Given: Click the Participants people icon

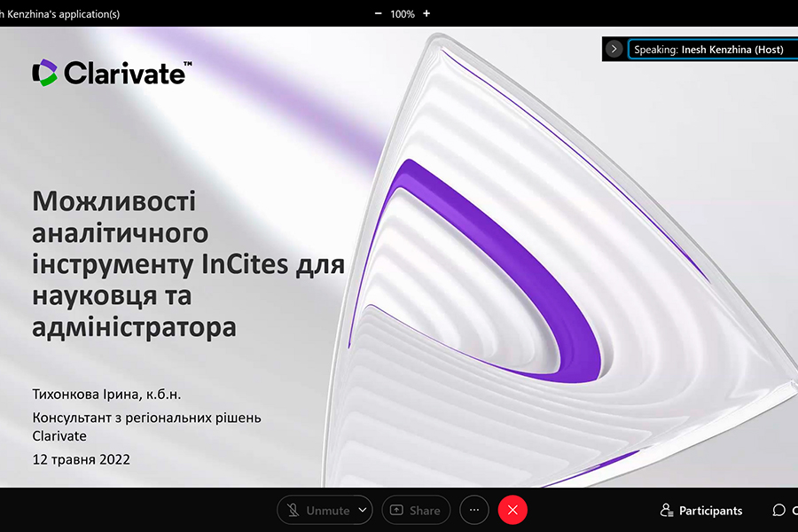Looking at the screenshot, I should (x=667, y=511).
